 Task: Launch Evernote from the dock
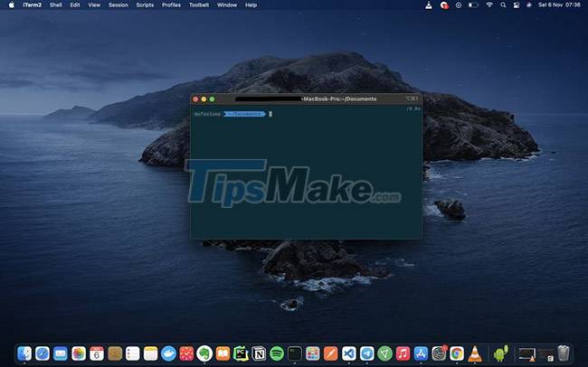205,353
